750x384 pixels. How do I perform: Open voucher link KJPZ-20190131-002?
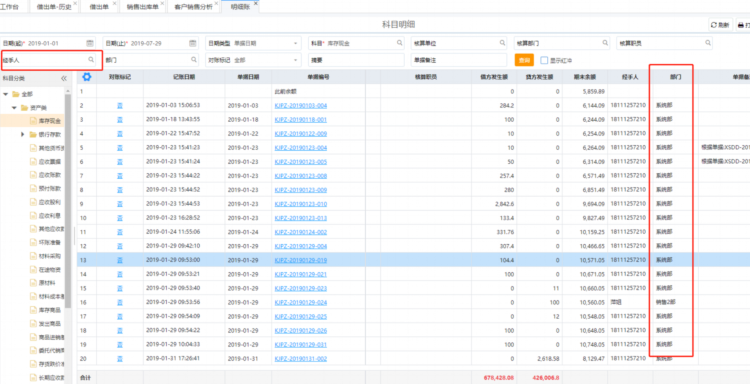click(x=301, y=359)
